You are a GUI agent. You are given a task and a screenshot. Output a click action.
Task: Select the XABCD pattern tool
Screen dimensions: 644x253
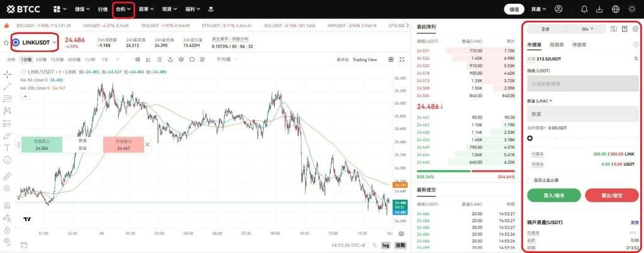(8, 110)
